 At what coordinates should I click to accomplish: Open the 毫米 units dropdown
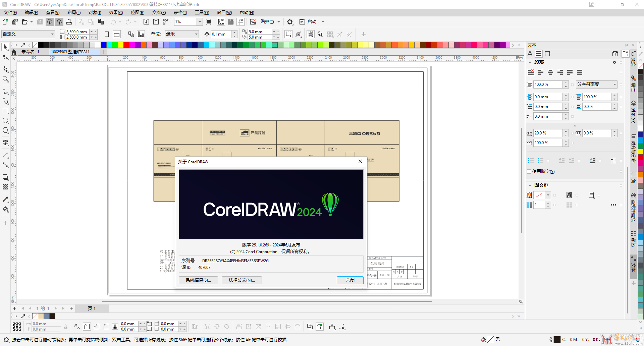196,34
